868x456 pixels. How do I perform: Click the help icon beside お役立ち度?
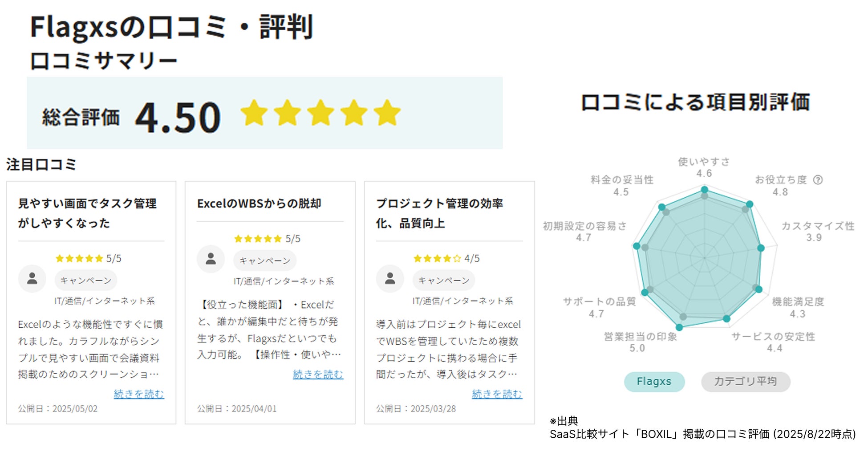(x=818, y=180)
